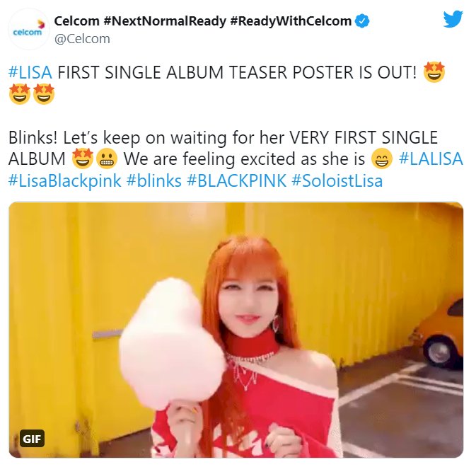Open the #SoloistLisa hashtag
476x467 pixels.
click(337, 180)
